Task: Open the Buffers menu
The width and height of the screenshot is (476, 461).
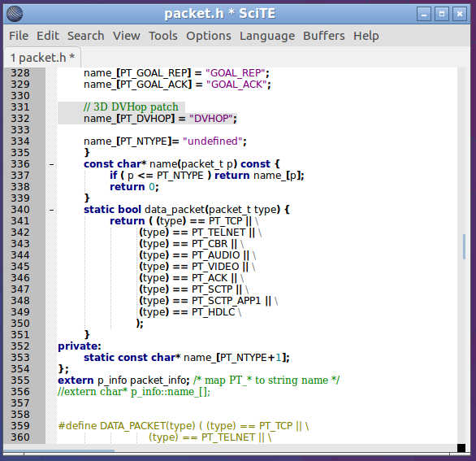Action: [324, 36]
